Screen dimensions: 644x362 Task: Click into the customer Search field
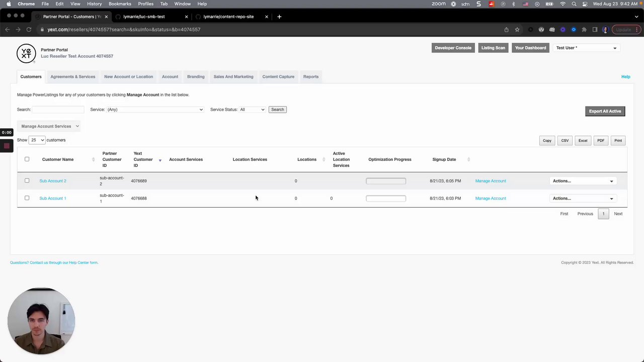coord(58,110)
